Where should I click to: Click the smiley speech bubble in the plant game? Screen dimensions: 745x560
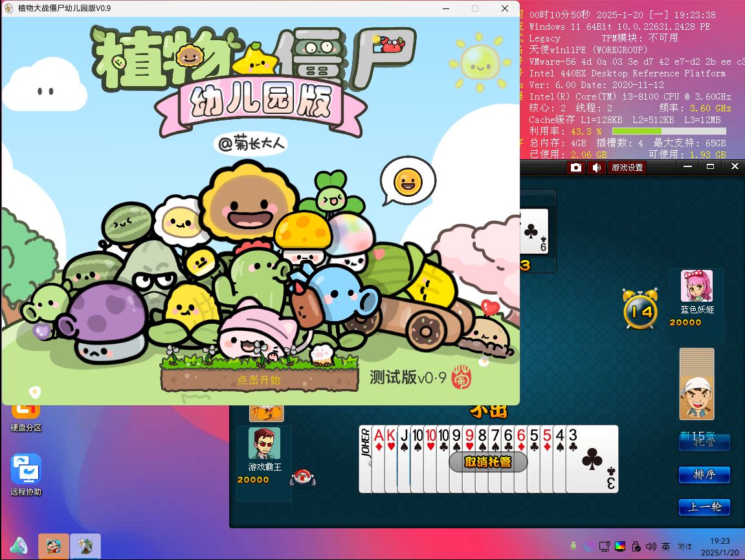[x=408, y=181]
